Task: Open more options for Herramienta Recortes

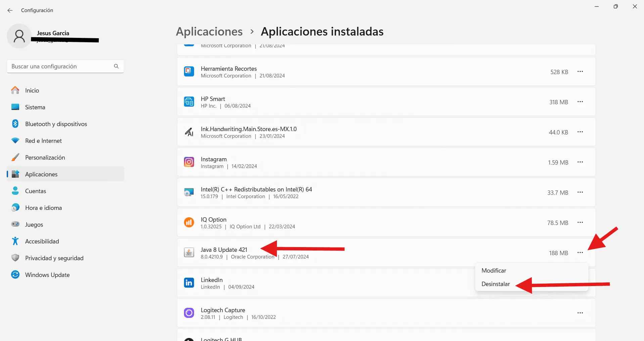Action: (580, 72)
